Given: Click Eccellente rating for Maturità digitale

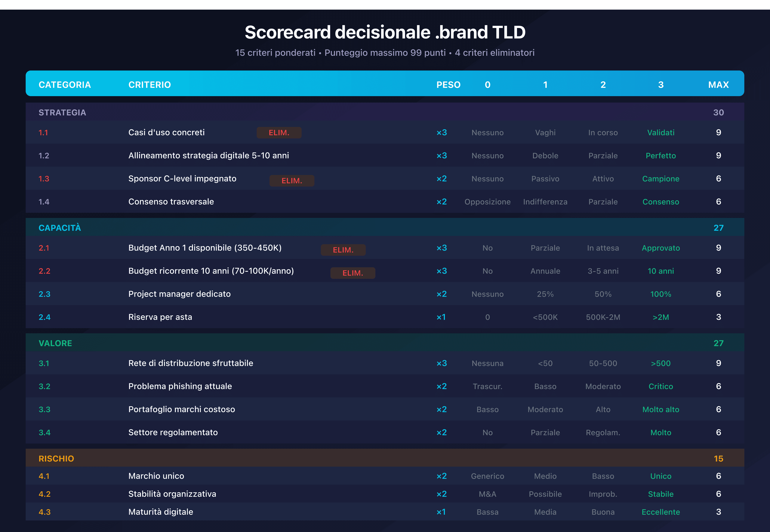Looking at the screenshot, I should point(660,512).
